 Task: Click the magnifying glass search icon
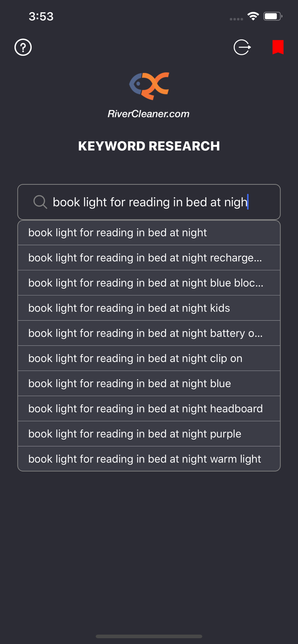[x=40, y=202]
